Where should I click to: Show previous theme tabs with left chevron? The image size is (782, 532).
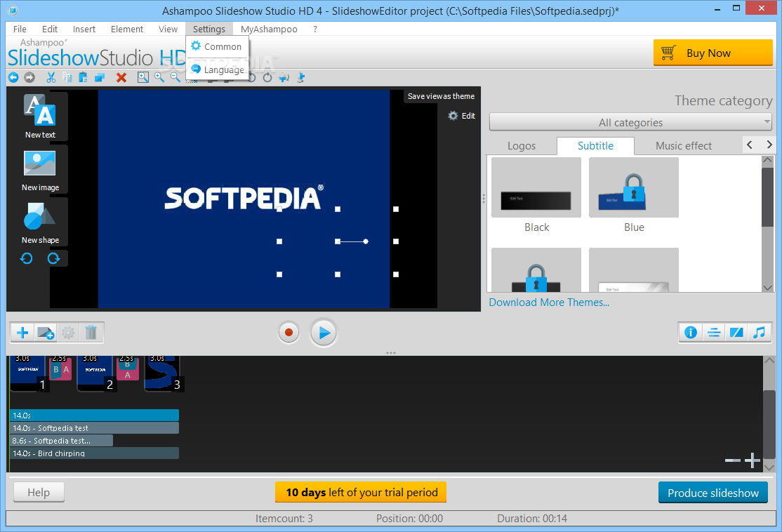750,145
